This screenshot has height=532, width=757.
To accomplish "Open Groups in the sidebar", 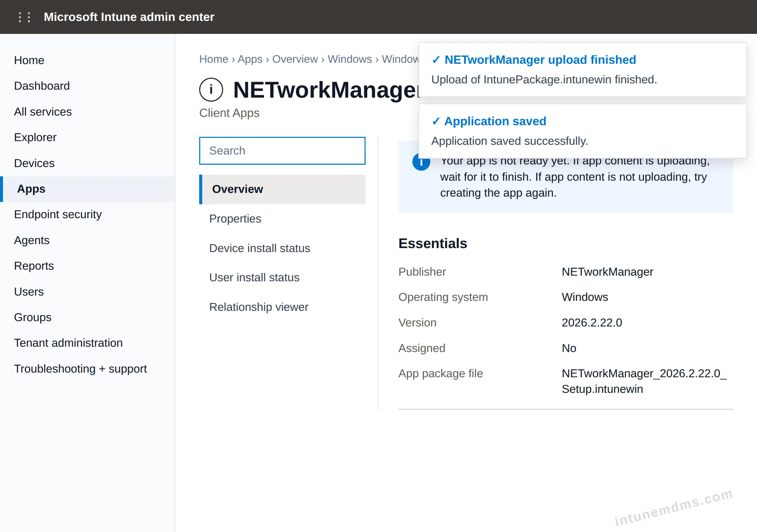I will pyautogui.click(x=33, y=317).
